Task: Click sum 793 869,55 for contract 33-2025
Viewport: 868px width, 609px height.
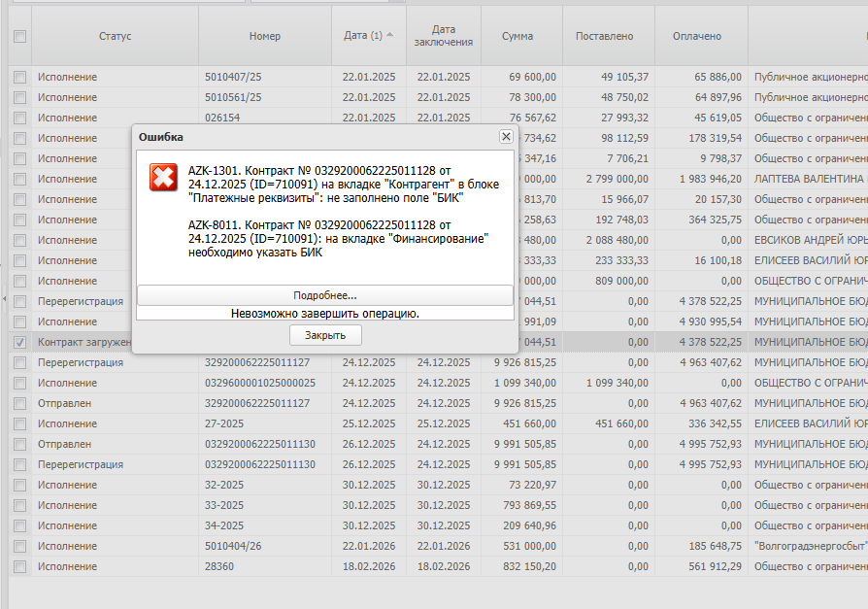Action: [521, 505]
